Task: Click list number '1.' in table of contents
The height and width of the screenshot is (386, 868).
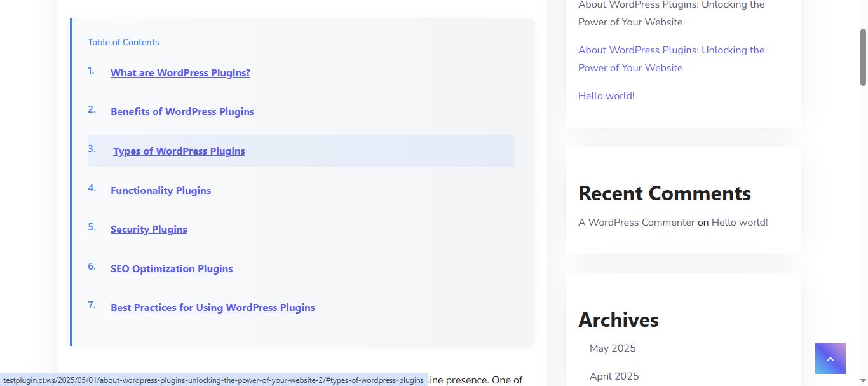Action: [91, 70]
